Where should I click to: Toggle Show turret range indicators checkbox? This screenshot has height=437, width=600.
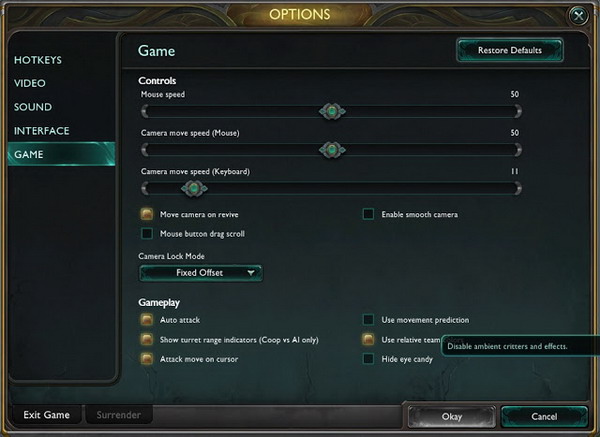147,339
